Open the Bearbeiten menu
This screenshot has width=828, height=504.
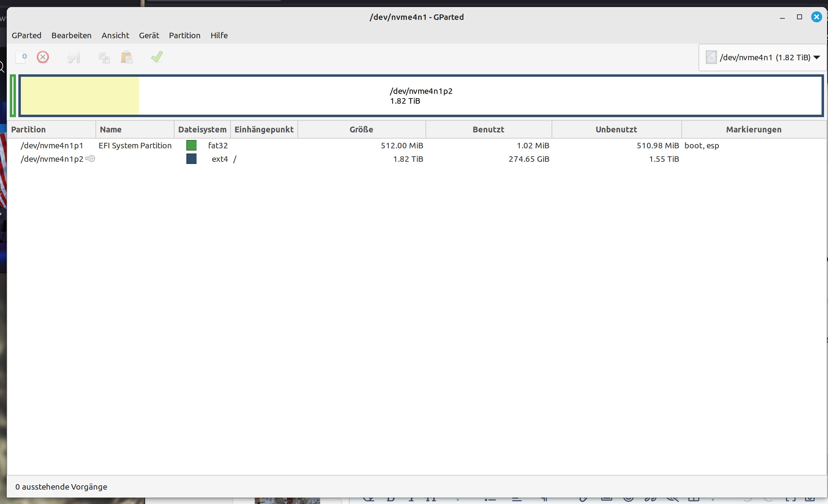click(71, 35)
